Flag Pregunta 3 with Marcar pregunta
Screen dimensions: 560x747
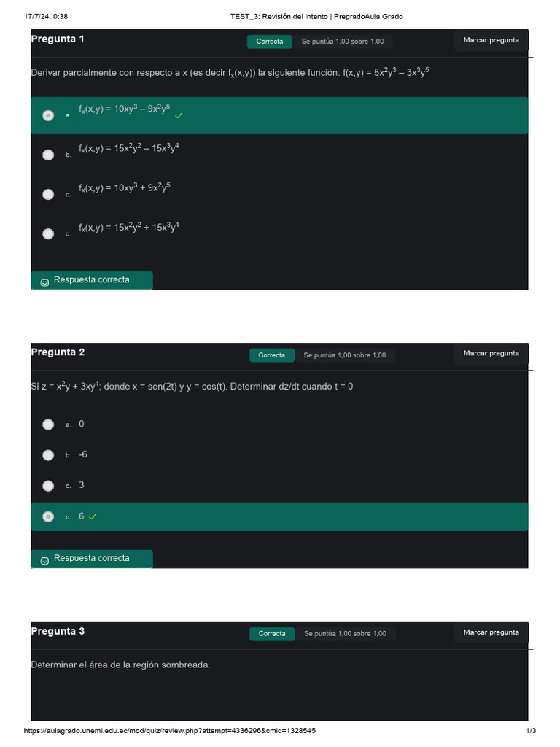coord(491,632)
